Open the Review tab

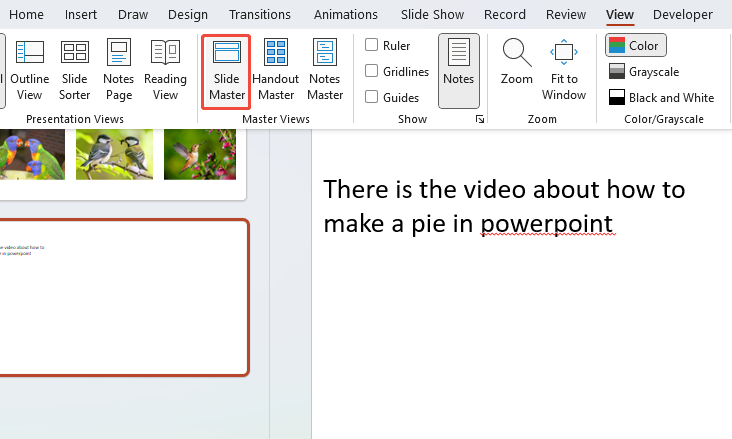[x=566, y=14]
